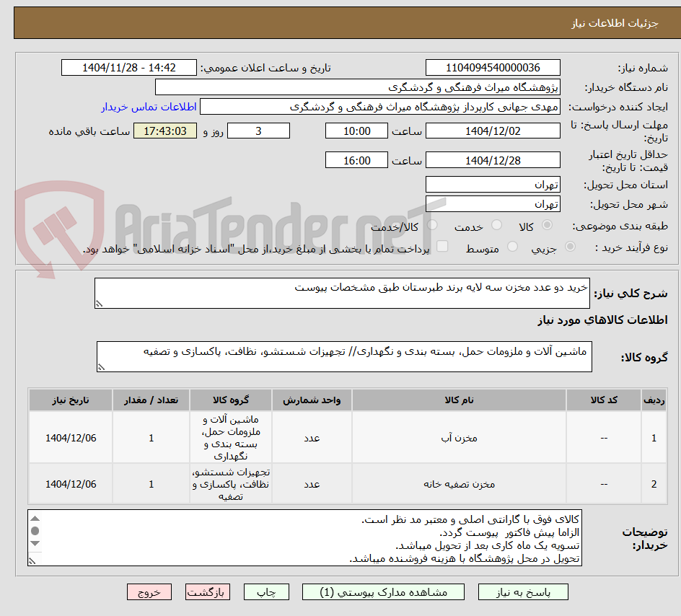681x616 pixels.
Task: Click the نام دستگاه خریدار field
Action: (x=357, y=87)
